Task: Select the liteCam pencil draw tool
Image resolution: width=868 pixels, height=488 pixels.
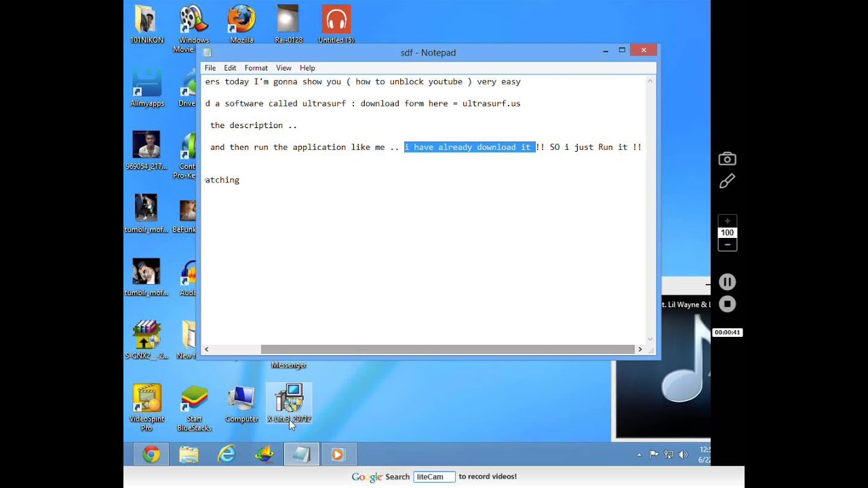Action: click(x=727, y=181)
